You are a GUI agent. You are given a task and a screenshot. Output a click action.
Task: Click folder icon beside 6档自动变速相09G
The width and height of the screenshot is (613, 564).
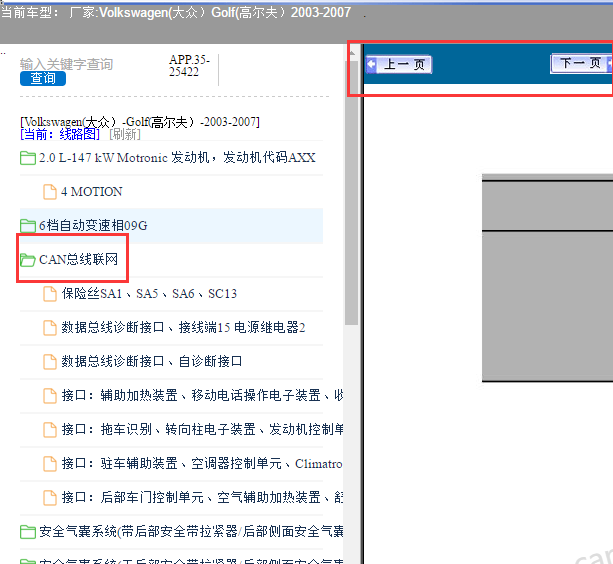click(x=28, y=226)
